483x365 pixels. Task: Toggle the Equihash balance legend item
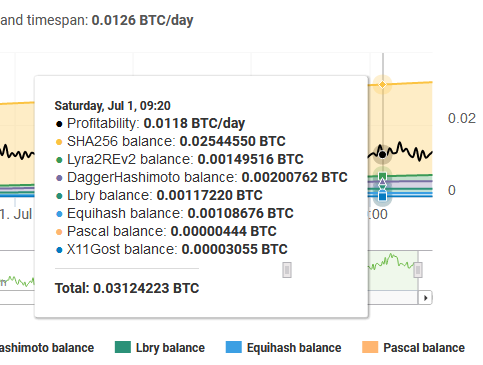click(x=283, y=348)
